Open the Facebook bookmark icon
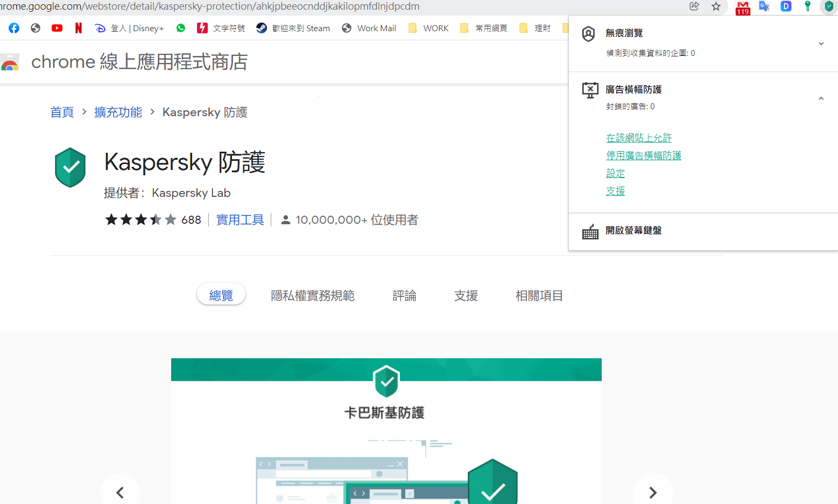The width and height of the screenshot is (838, 504). (14, 28)
